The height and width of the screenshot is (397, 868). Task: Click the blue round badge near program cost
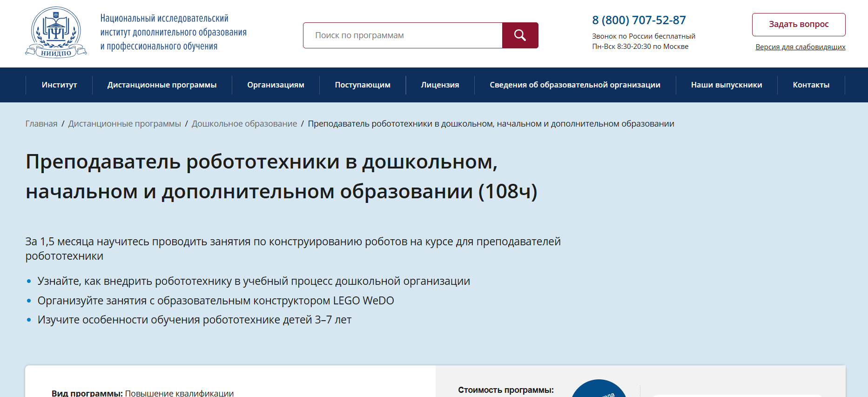pyautogui.click(x=599, y=389)
